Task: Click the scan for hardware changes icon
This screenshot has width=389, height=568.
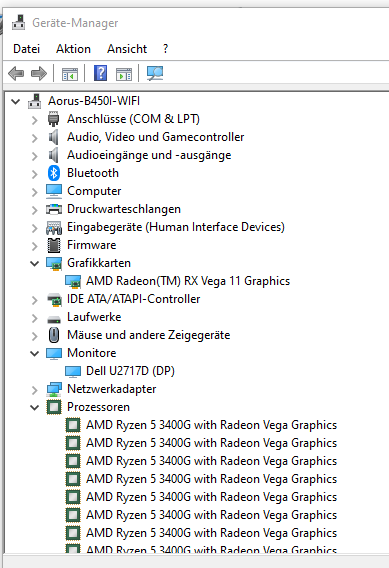Action: tap(155, 74)
